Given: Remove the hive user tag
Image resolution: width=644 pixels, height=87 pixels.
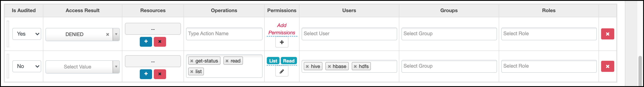Looking at the screenshot, I should pos(307,67).
